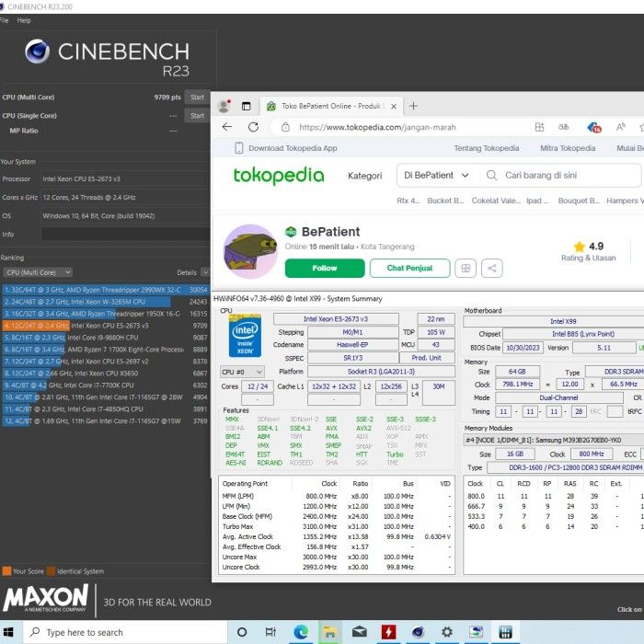The height and width of the screenshot is (644, 644).
Task: Close the Toko BePatient Online tab
Action: 394,107
